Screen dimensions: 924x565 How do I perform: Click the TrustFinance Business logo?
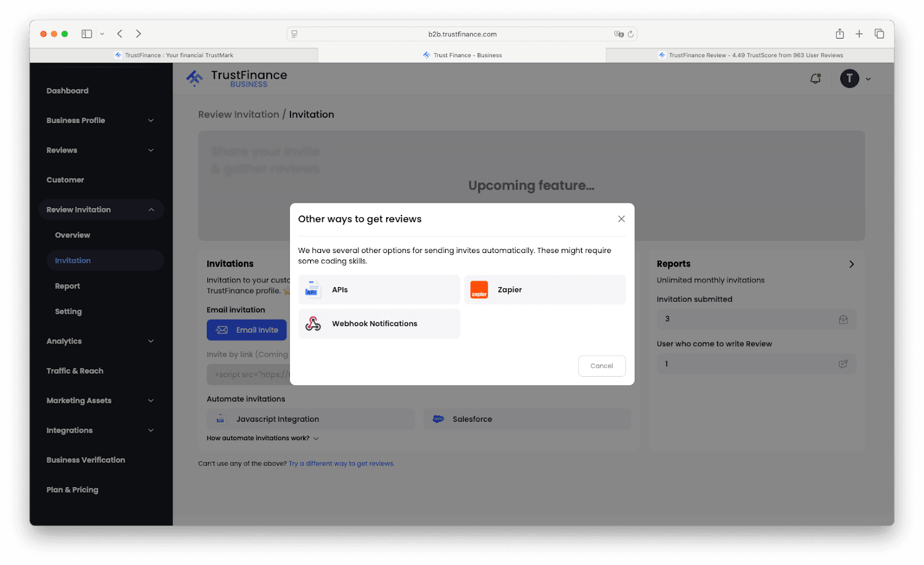pos(237,78)
